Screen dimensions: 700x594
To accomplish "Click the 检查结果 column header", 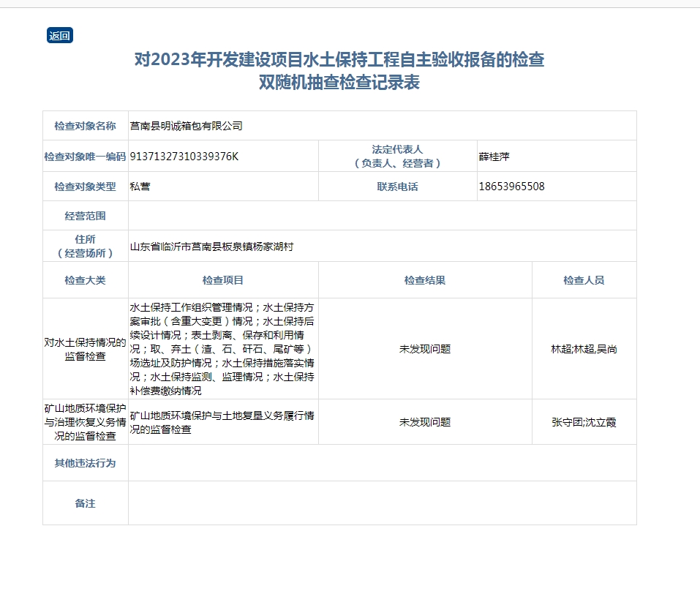I will [425, 280].
